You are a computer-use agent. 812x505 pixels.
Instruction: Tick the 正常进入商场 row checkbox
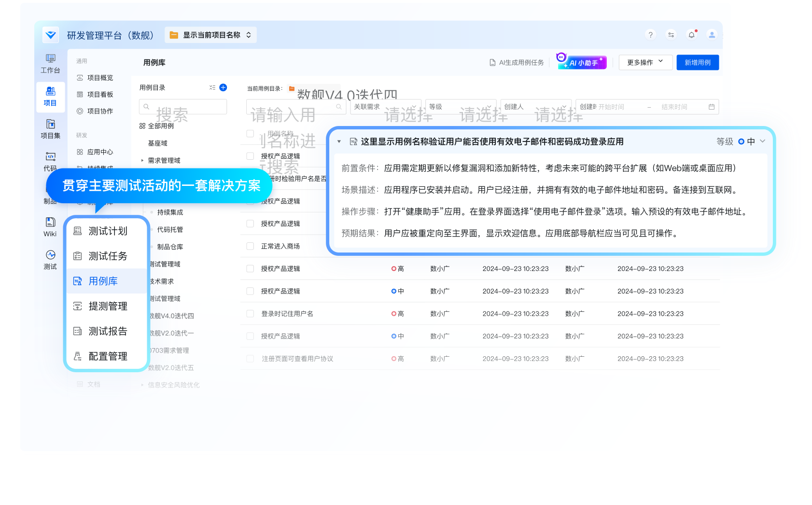250,246
